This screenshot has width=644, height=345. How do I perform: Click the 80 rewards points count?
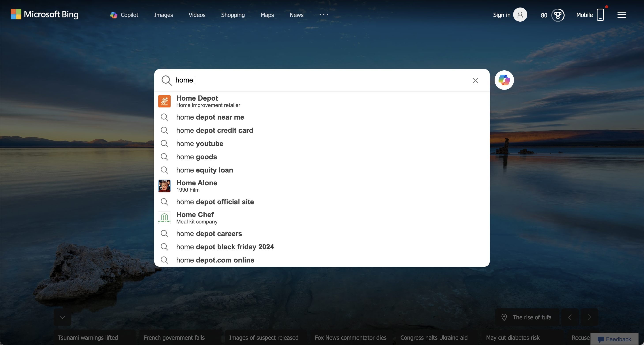pyautogui.click(x=544, y=15)
